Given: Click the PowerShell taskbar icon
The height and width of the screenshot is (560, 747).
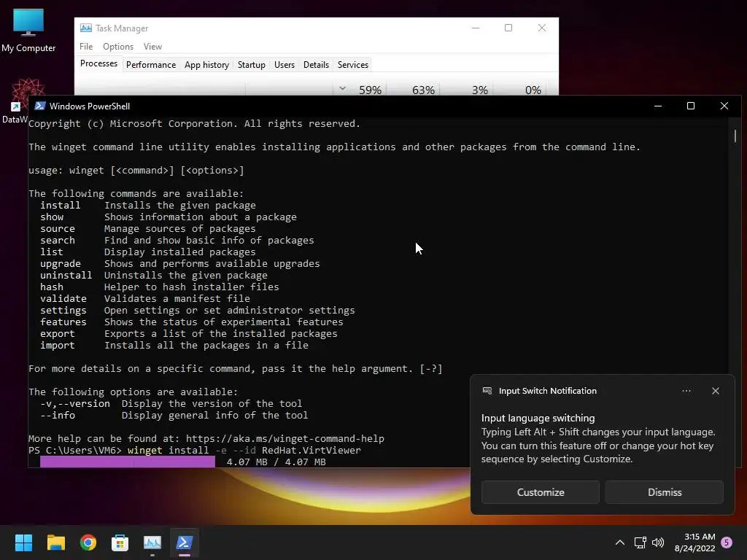Looking at the screenshot, I should click(x=185, y=542).
